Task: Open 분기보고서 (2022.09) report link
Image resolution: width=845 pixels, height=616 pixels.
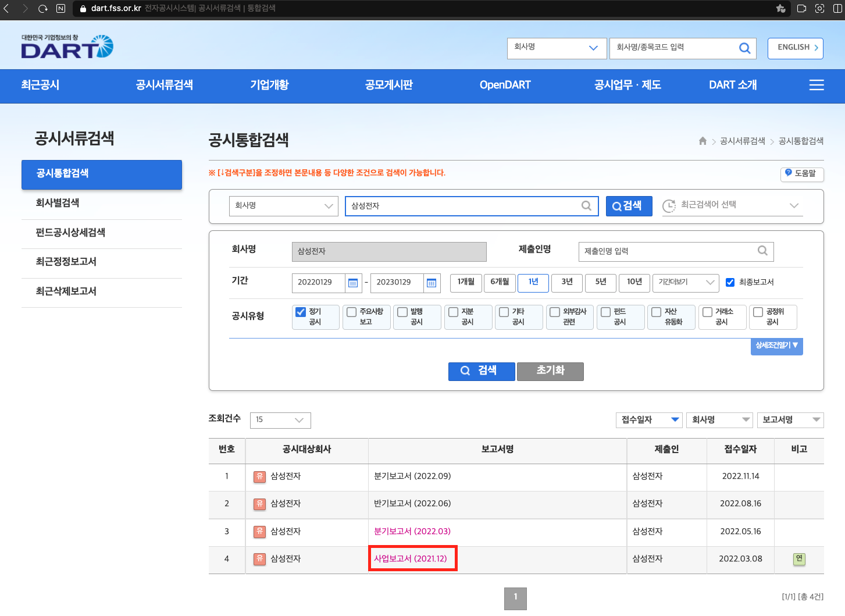Action: click(412, 476)
